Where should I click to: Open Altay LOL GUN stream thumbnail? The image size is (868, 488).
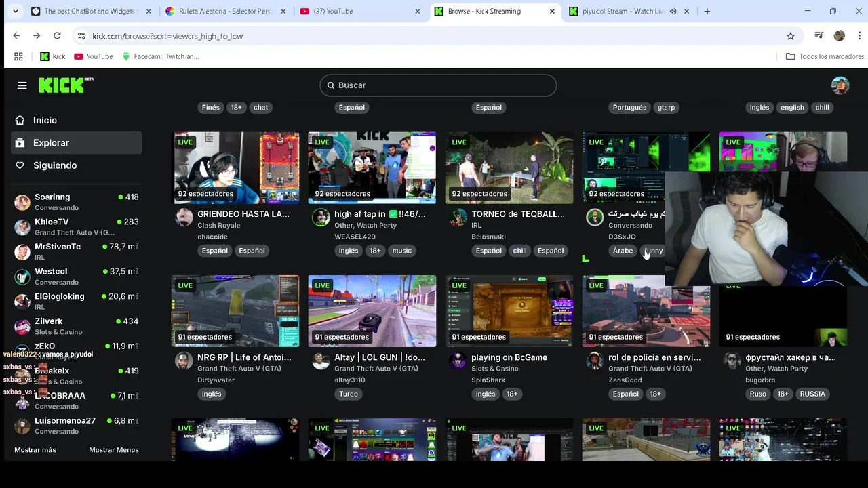coord(372,310)
